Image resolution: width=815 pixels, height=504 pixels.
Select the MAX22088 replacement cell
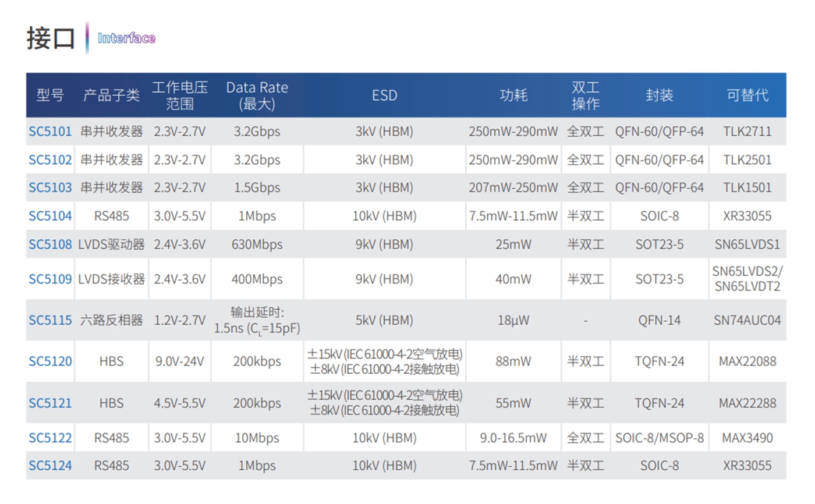tap(747, 361)
